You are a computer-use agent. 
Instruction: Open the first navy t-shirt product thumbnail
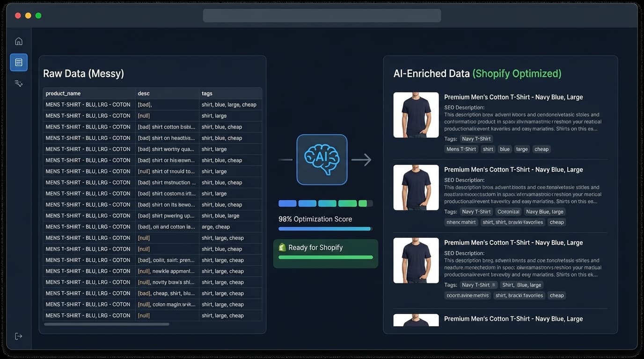[416, 115]
